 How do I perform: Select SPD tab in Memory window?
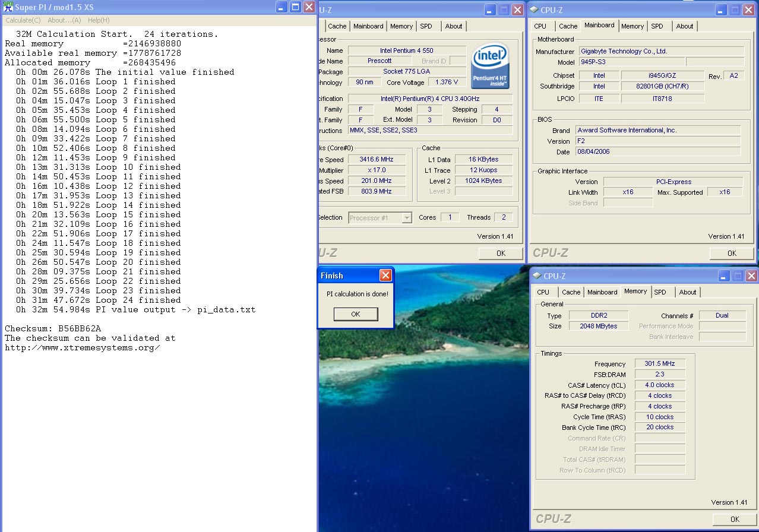point(660,292)
